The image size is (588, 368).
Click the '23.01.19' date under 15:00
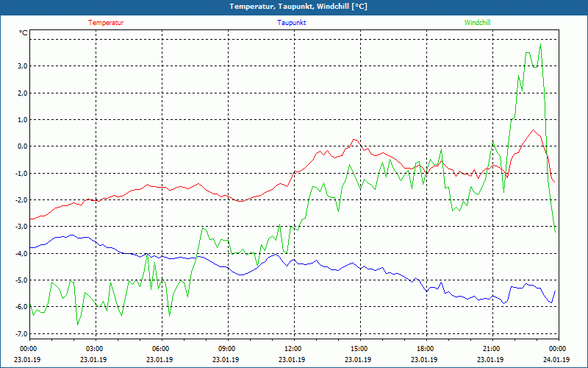click(358, 359)
